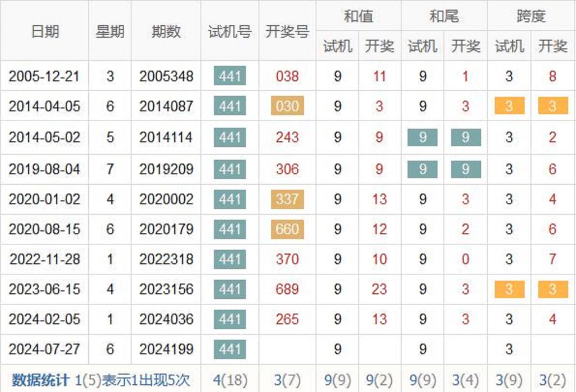The height and width of the screenshot is (392, 576).
Task: Click the 数据统计 label in the footer
Action: point(40,380)
